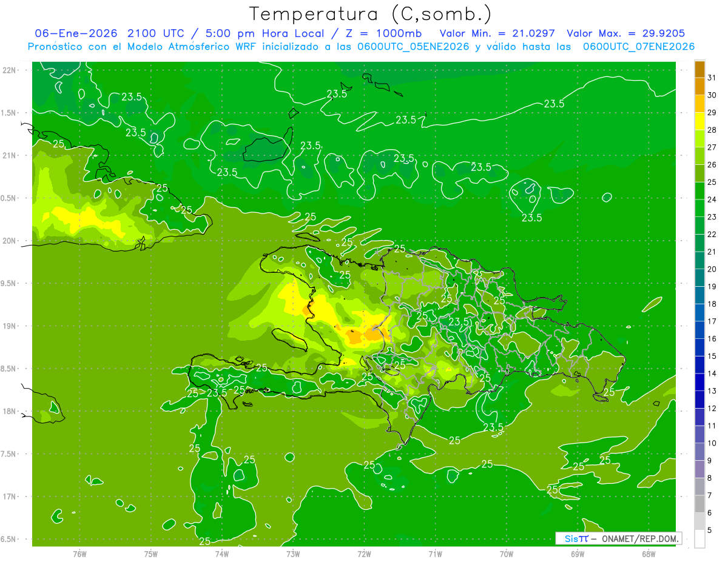
Task: Click the teal legend swatch between 19 and 20
Action: pos(699,278)
